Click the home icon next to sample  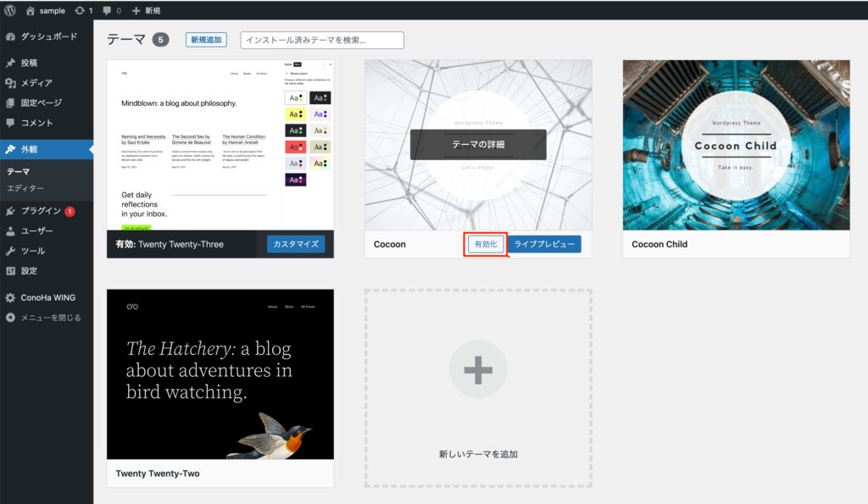[x=31, y=10]
